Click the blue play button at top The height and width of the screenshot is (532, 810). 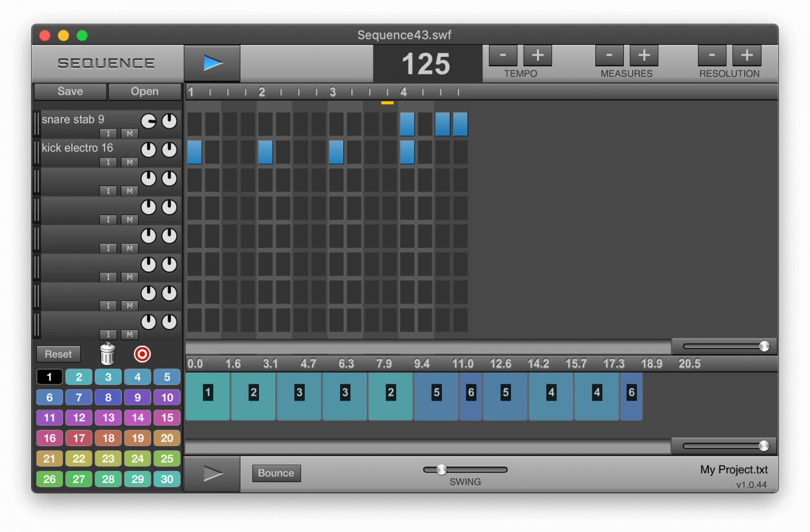(x=213, y=63)
